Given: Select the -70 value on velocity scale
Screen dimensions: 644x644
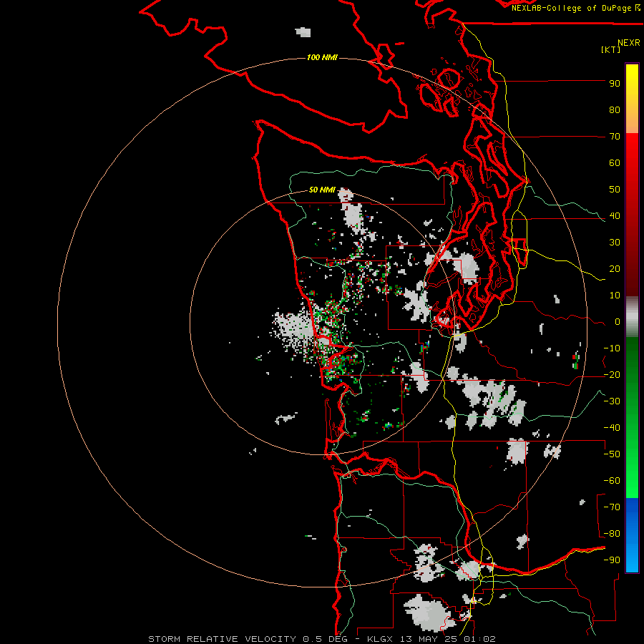Looking at the screenshot, I should pyautogui.click(x=612, y=507).
